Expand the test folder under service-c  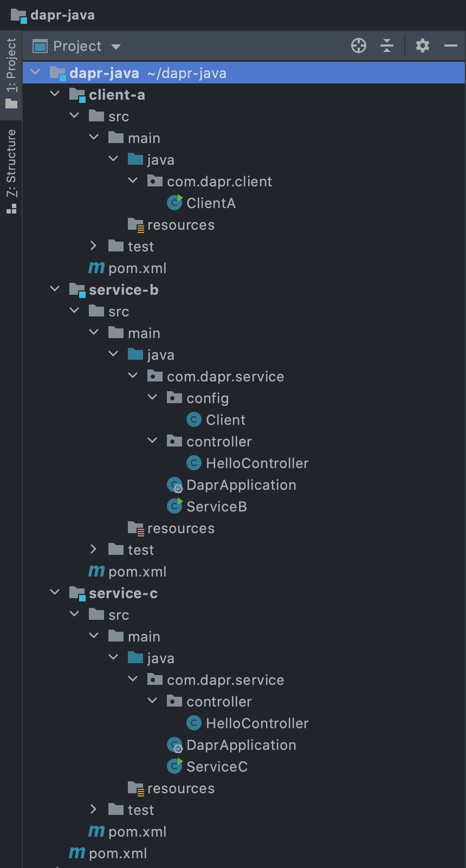pos(93,809)
